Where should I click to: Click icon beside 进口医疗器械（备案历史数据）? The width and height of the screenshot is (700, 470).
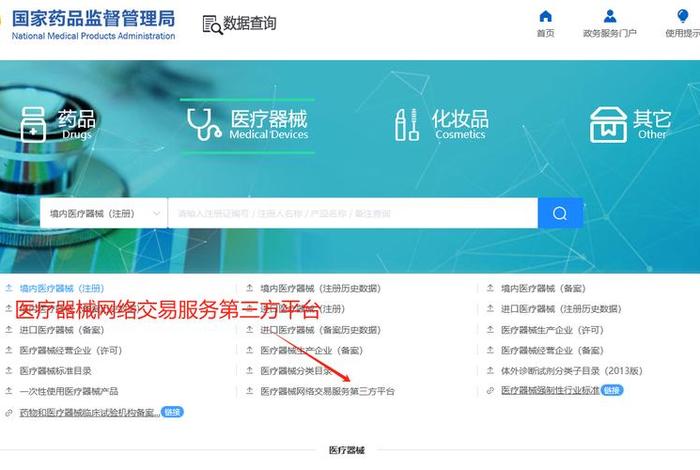[250, 330]
